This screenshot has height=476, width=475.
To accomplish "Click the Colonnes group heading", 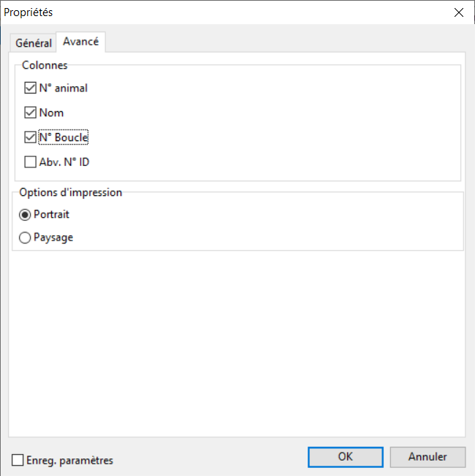I will [x=45, y=65].
